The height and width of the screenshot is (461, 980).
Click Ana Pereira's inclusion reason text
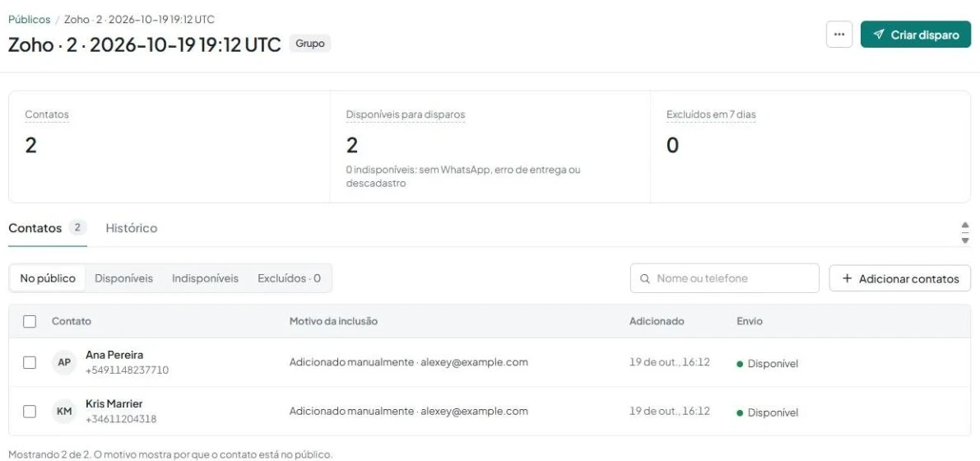point(409,361)
